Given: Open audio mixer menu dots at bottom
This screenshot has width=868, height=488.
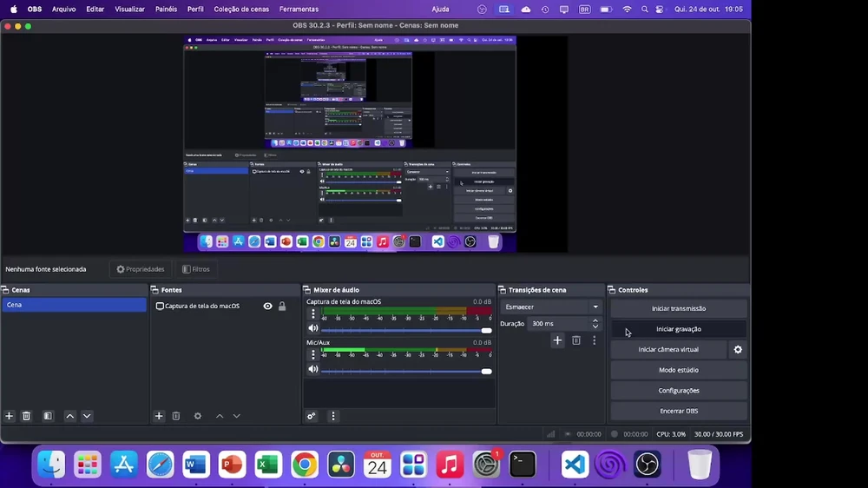Looking at the screenshot, I should point(333,416).
